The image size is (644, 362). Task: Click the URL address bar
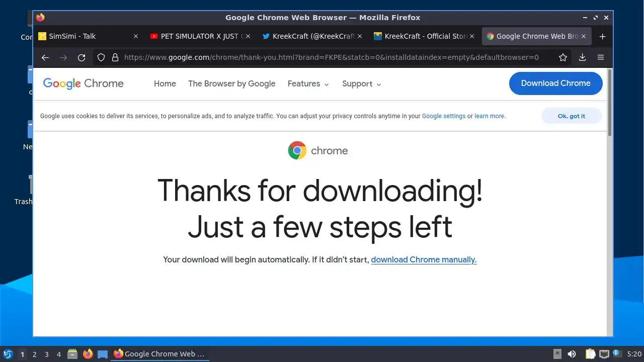[331, 57]
